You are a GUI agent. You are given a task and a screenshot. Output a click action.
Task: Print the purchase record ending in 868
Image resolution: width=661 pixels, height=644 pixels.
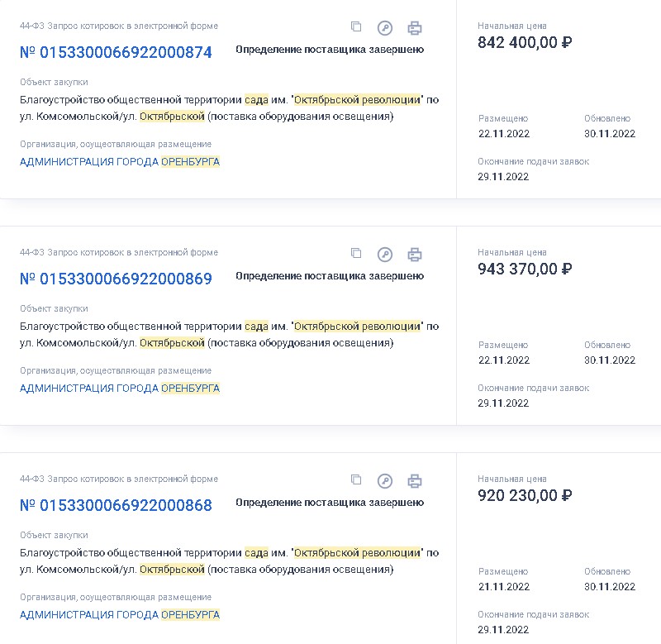tap(415, 481)
